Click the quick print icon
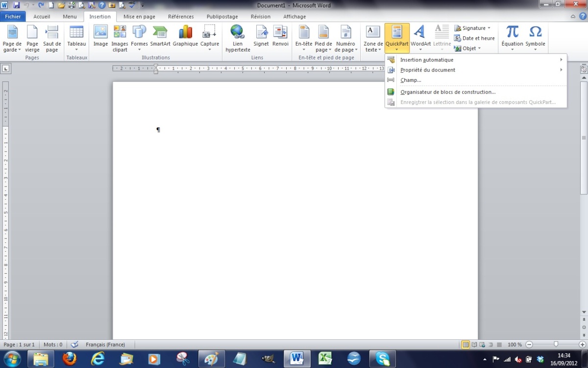 72,5
